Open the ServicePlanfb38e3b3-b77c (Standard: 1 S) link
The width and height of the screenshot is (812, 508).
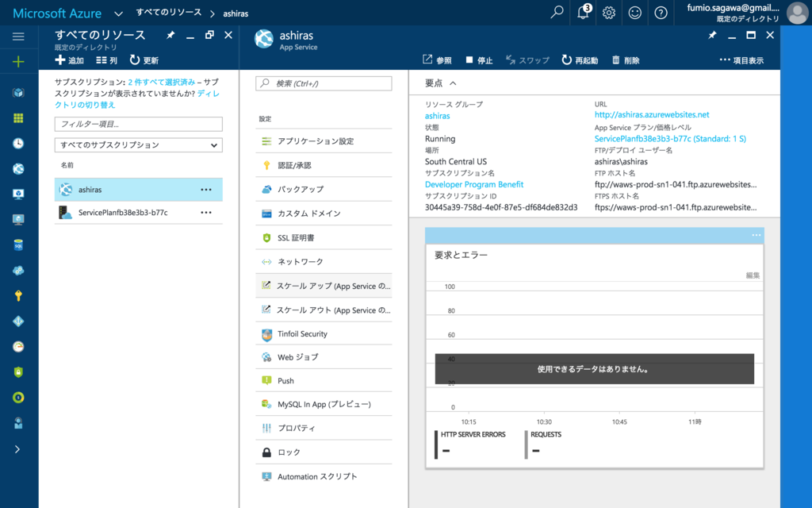pyautogui.click(x=670, y=138)
